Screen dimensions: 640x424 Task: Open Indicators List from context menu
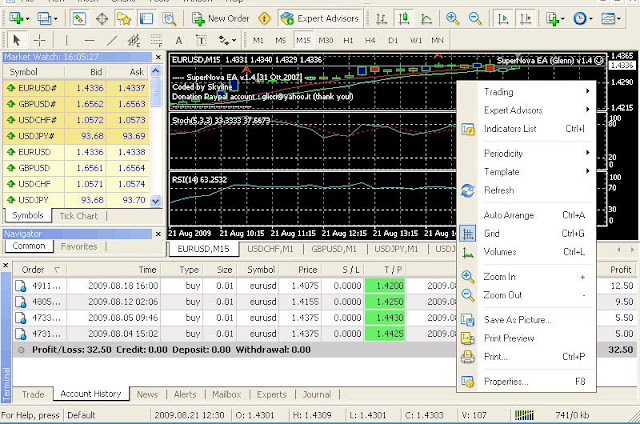pos(526,129)
